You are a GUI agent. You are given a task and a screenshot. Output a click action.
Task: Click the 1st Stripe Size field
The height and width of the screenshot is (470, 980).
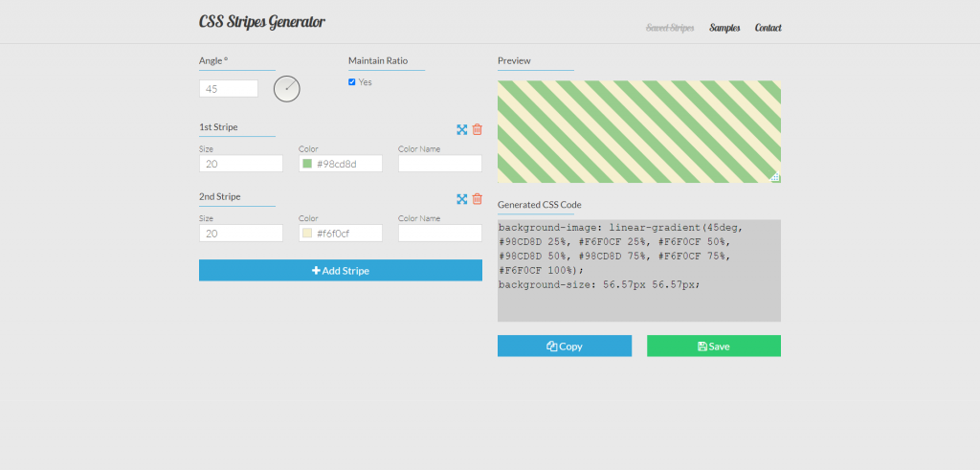coord(241,164)
